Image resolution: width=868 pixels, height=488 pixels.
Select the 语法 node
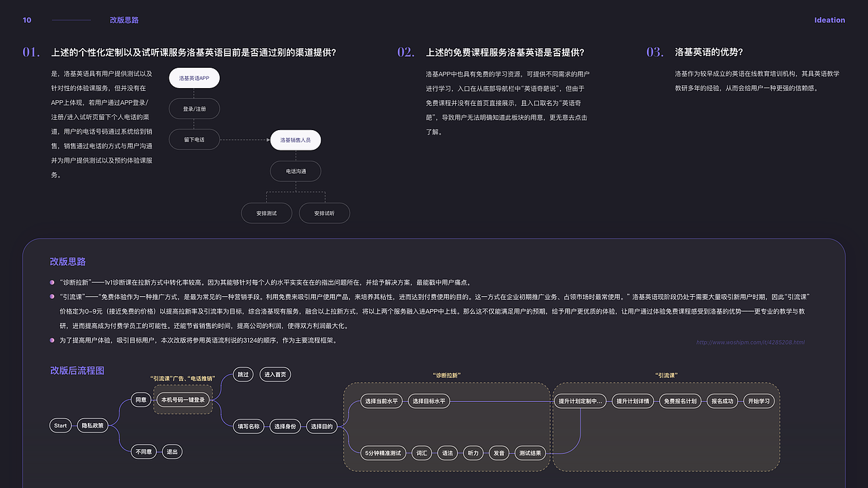tap(447, 453)
